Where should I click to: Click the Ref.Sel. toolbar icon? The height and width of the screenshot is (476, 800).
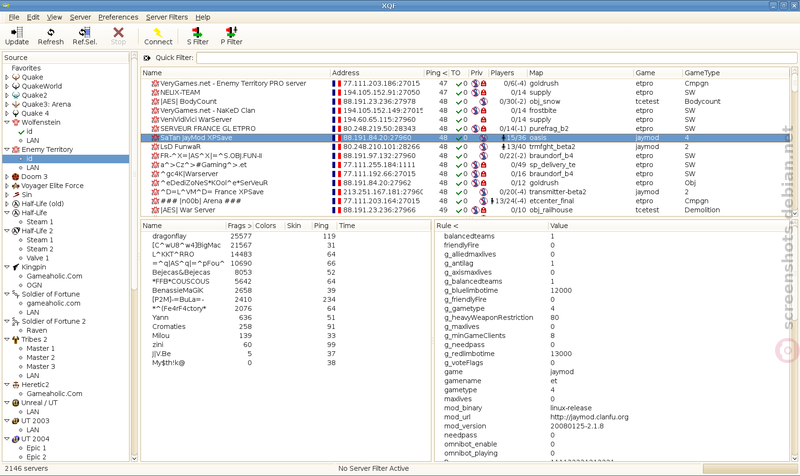point(85,32)
